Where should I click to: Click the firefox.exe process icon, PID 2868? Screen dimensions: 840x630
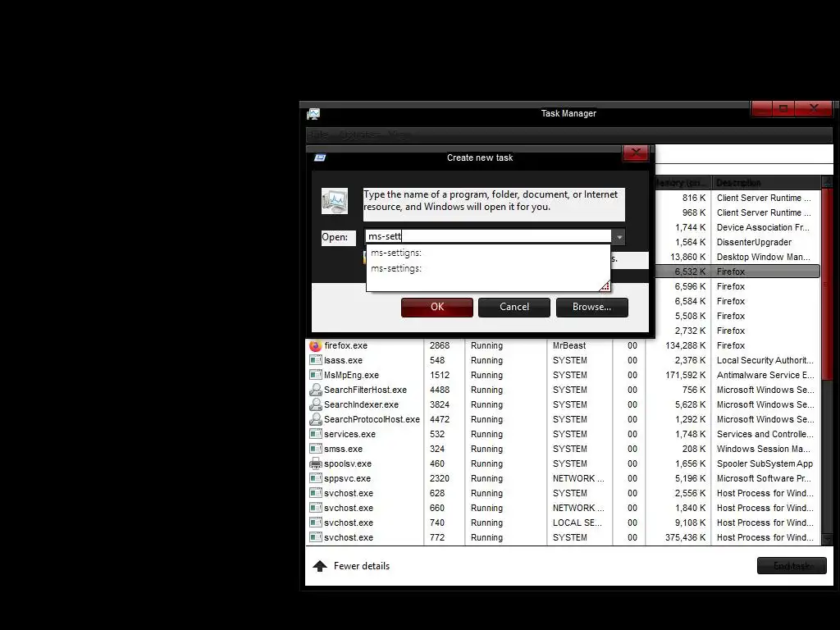[x=316, y=345]
